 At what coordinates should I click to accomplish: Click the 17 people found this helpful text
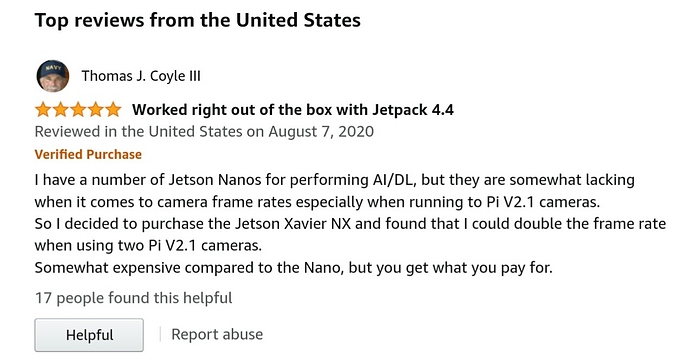[x=133, y=298]
